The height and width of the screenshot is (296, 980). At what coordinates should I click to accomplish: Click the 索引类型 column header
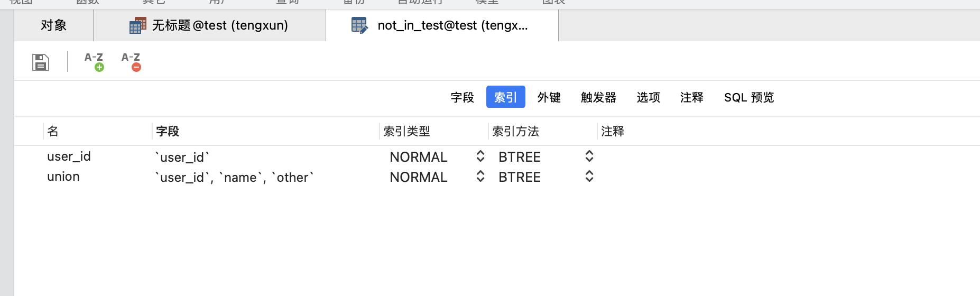(406, 131)
